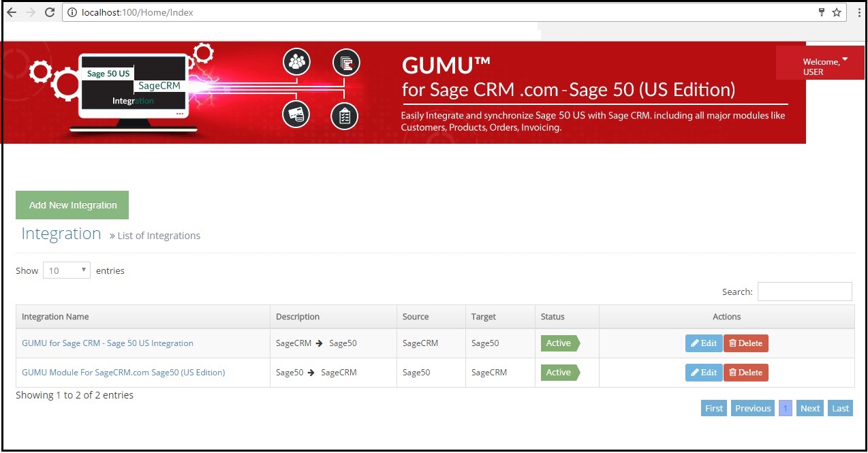Image resolution: width=868 pixels, height=453 pixels.
Task: Open GUMU for Sage CRM - Sage 50 US Integration link
Action: coord(108,343)
